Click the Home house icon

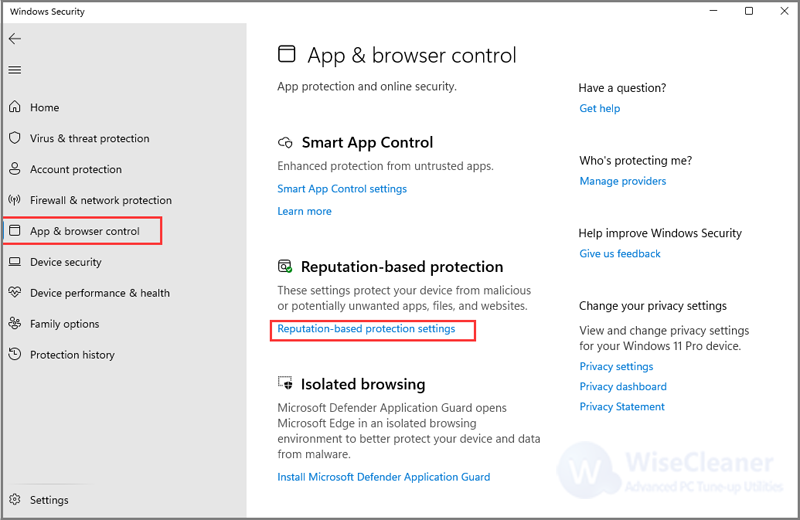pyautogui.click(x=15, y=107)
